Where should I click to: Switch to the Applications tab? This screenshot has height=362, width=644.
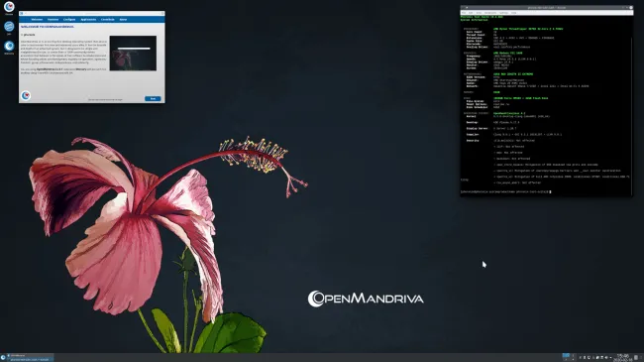[x=88, y=19]
